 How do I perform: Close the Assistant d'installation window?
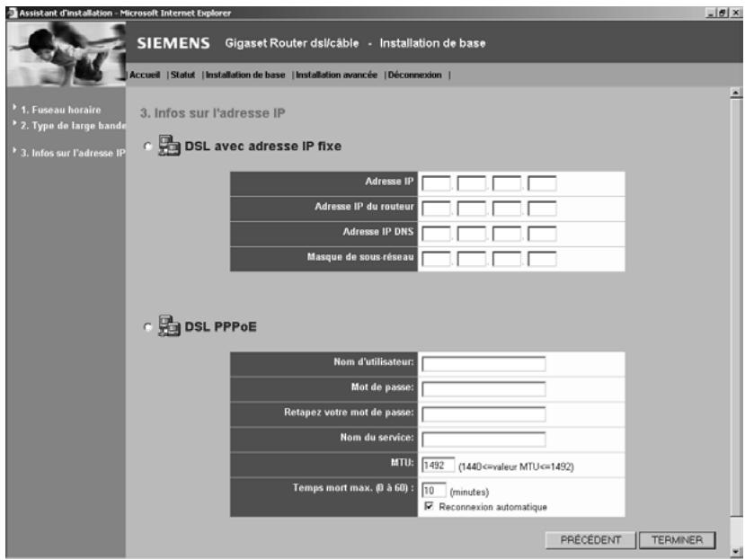coord(735,13)
